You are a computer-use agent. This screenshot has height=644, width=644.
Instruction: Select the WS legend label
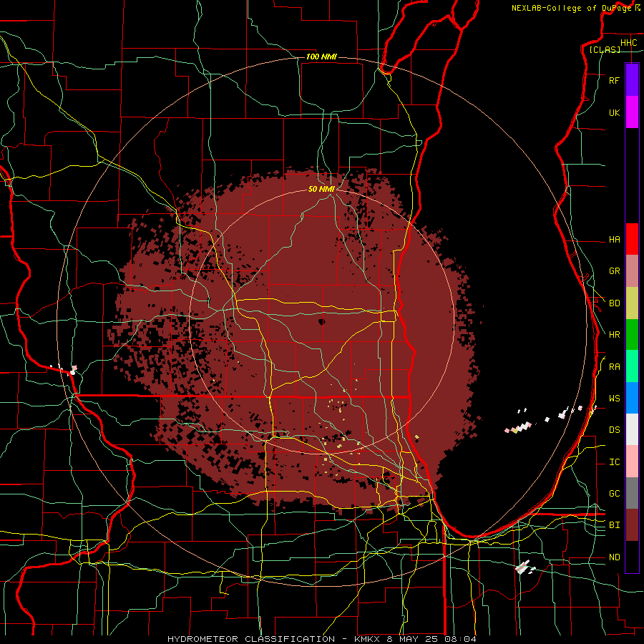[614, 399]
